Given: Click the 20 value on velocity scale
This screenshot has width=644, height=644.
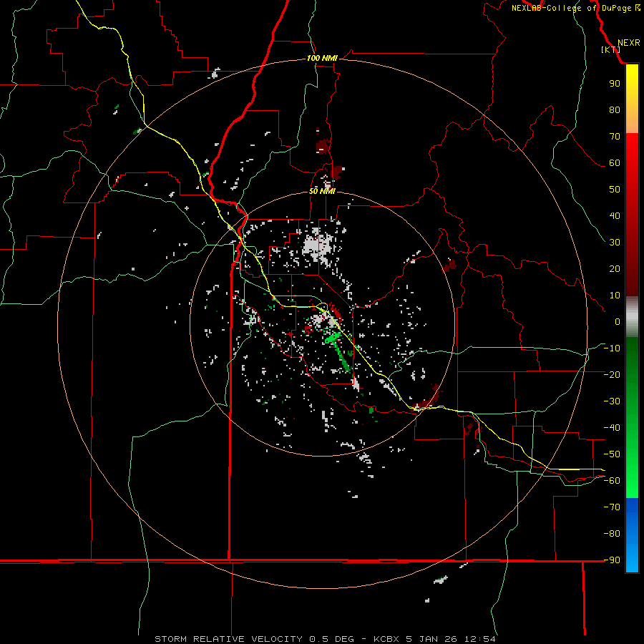Looking at the screenshot, I should pos(615,268).
